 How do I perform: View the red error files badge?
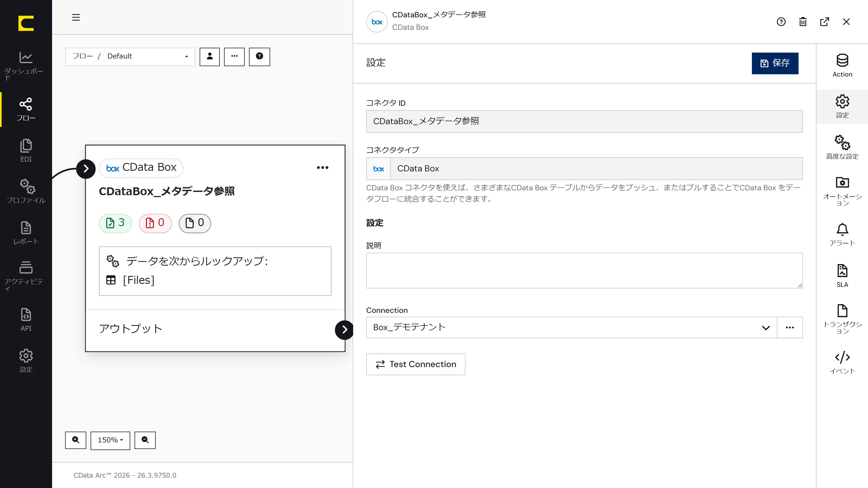click(x=155, y=223)
